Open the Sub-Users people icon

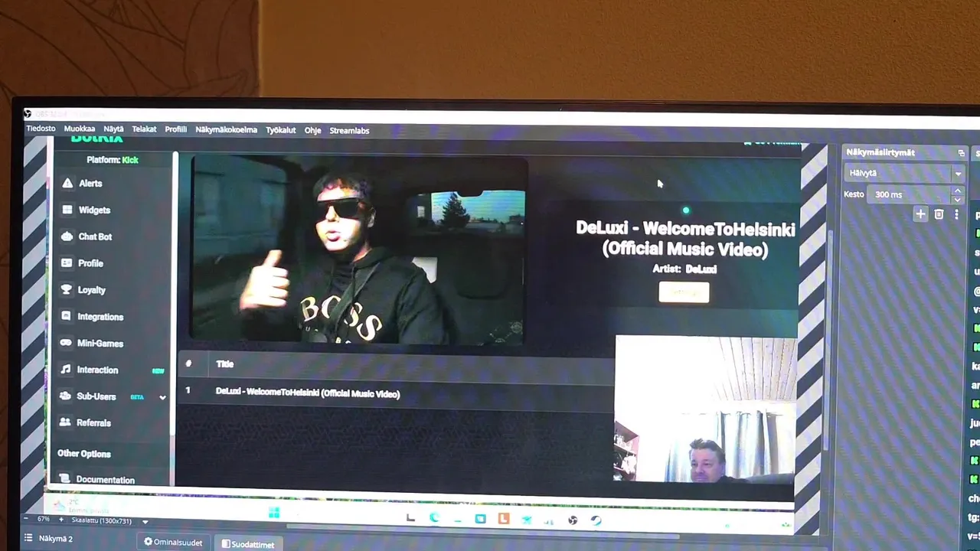(66, 396)
